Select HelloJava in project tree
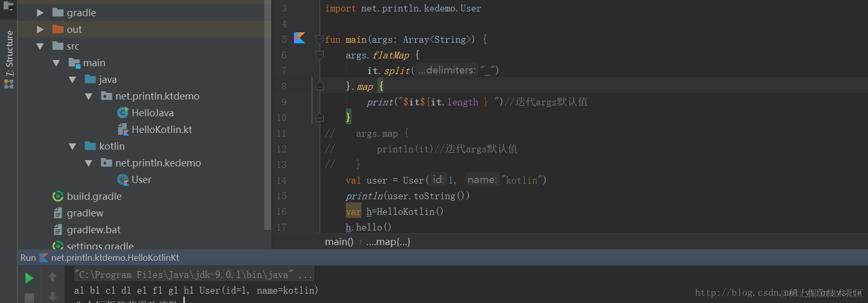Image resolution: width=868 pixels, height=303 pixels. (153, 113)
